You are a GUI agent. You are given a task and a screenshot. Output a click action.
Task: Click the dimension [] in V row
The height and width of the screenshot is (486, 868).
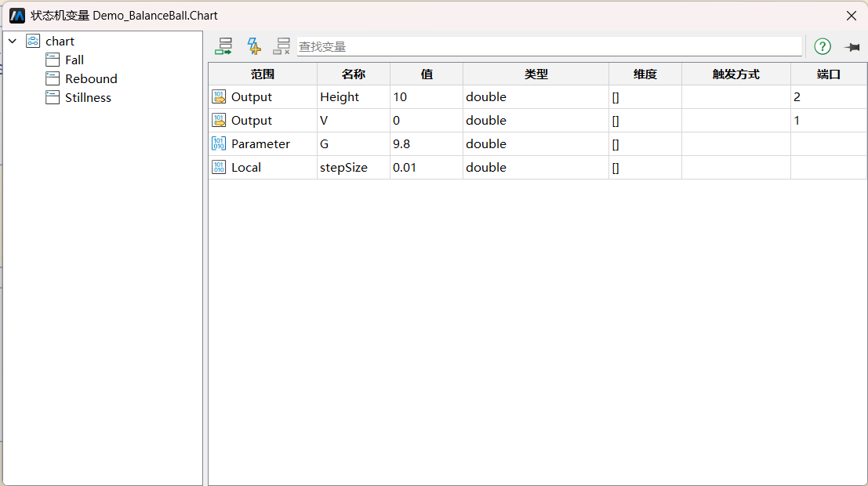pos(645,120)
